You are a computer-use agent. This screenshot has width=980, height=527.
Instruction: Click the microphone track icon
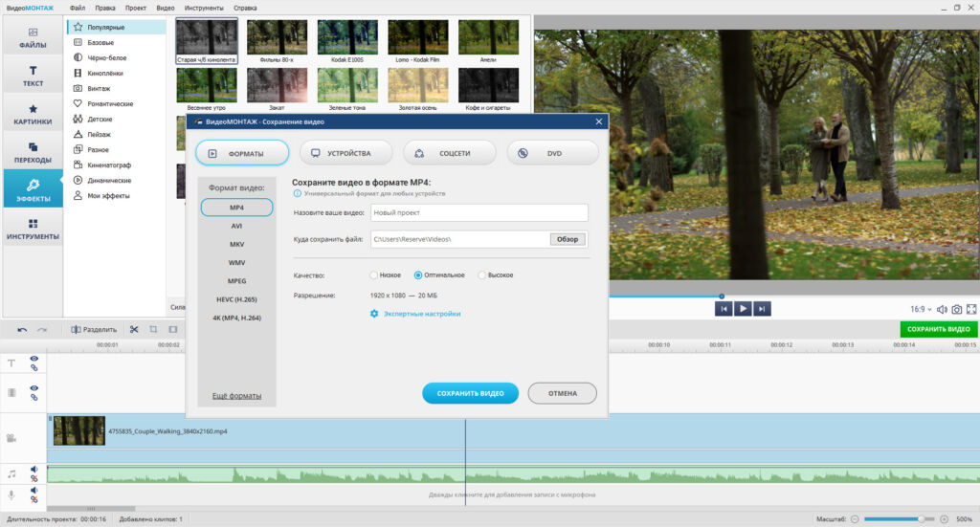click(11, 495)
